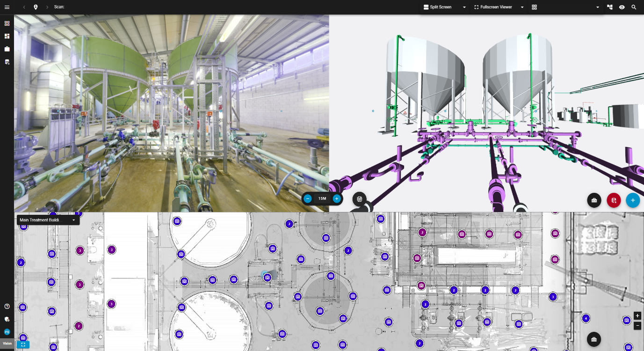Open the help question mark icon

pos(7,307)
